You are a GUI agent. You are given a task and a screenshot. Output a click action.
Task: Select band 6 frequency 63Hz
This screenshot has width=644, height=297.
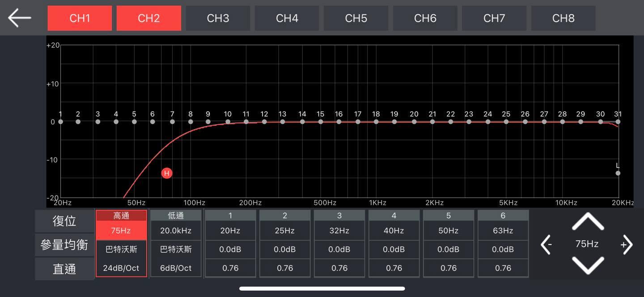pos(503,231)
